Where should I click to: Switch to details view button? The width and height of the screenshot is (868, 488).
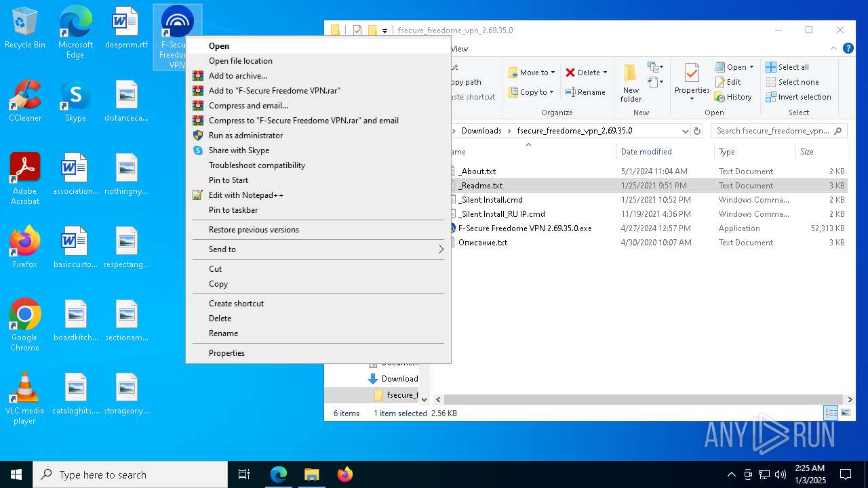831,413
